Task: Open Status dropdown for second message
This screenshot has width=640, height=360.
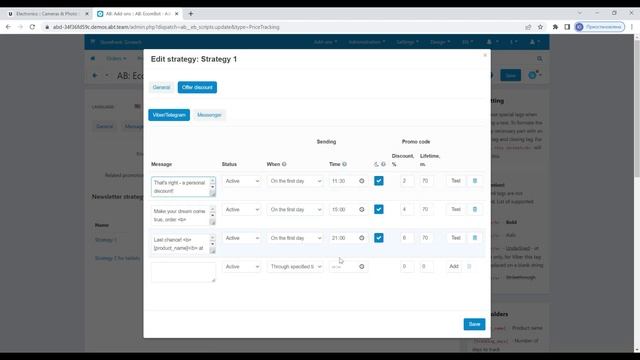Action: pyautogui.click(x=242, y=210)
